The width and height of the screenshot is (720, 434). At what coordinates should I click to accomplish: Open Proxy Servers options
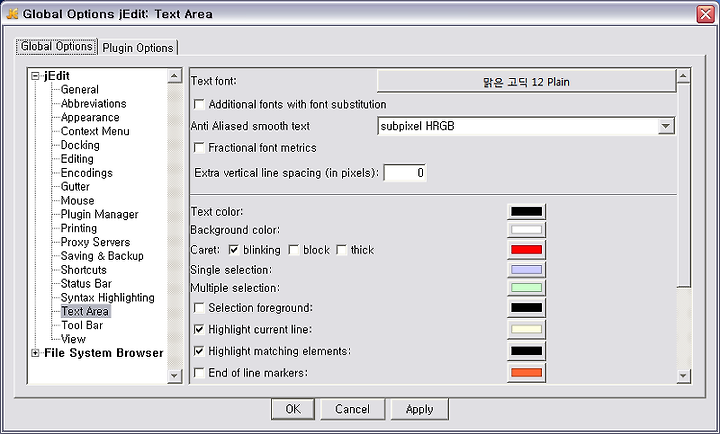click(x=95, y=242)
